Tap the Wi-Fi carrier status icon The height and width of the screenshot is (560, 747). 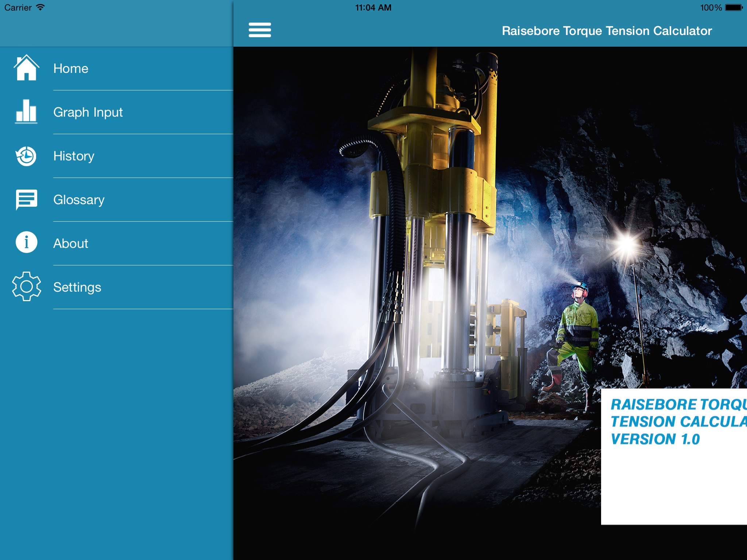[x=40, y=8]
